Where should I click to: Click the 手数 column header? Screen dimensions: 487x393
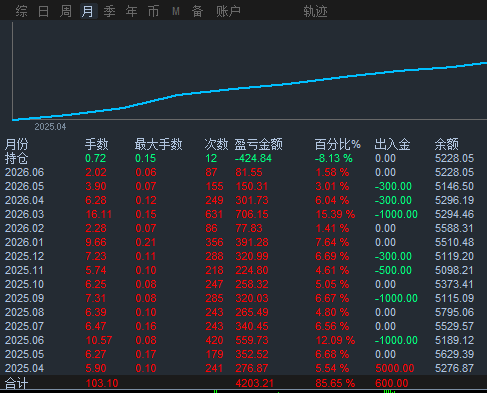(x=97, y=144)
